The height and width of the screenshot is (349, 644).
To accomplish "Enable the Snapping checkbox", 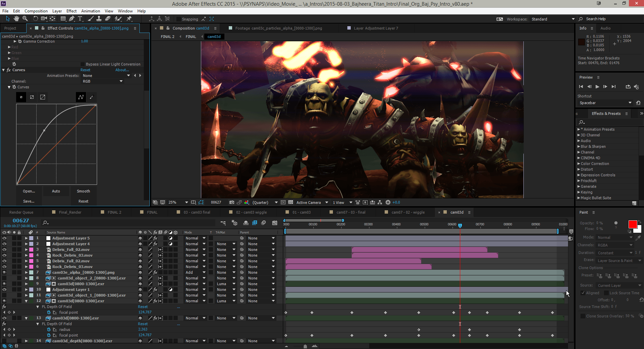I will point(179,19).
